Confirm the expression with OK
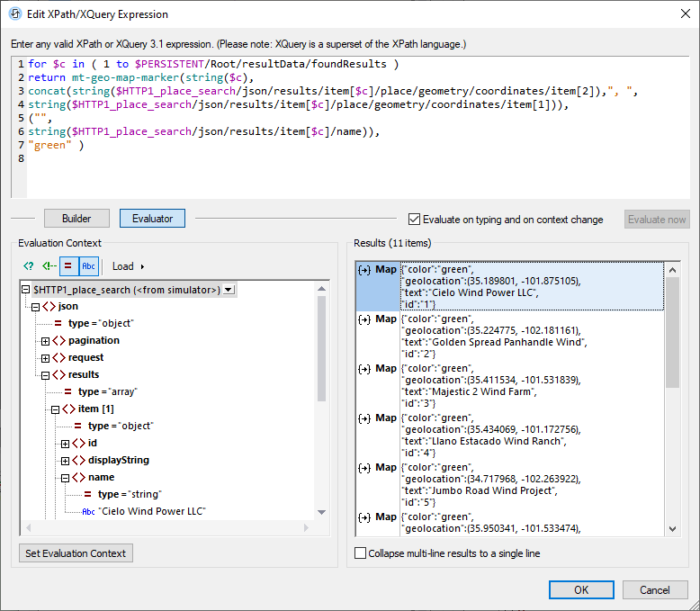The width and height of the screenshot is (700, 611). [581, 589]
